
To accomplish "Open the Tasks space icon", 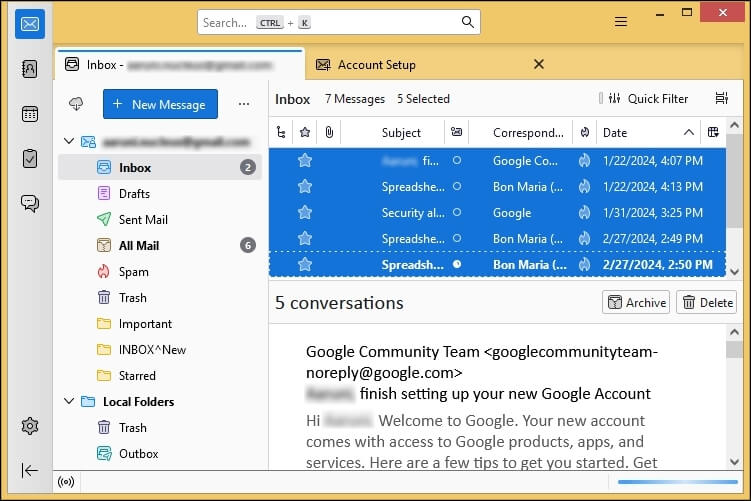I will pyautogui.click(x=29, y=158).
